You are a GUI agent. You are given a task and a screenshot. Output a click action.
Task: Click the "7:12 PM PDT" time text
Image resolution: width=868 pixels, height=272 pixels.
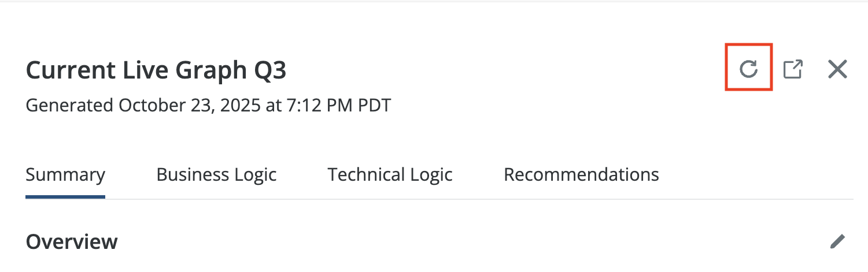point(339,106)
